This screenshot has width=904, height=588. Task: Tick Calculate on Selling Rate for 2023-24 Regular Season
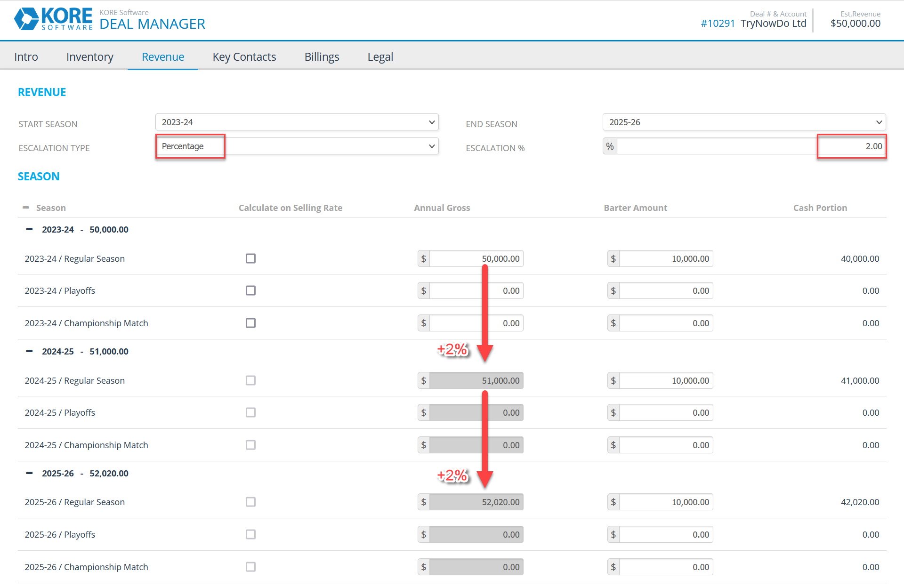[250, 258]
